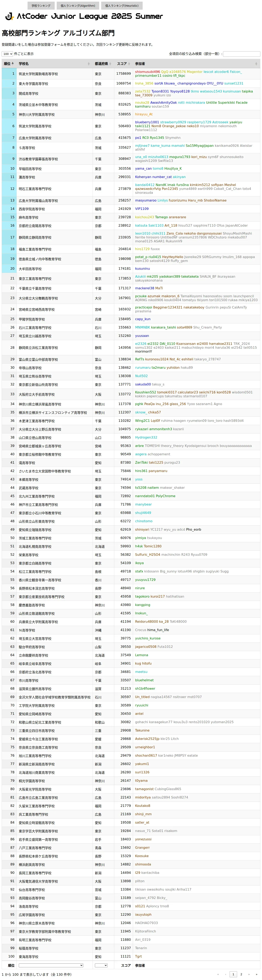The width and height of the screenshot is (262, 980).
Task: Open user t0yama's profile link
Action: (x=141, y=781)
